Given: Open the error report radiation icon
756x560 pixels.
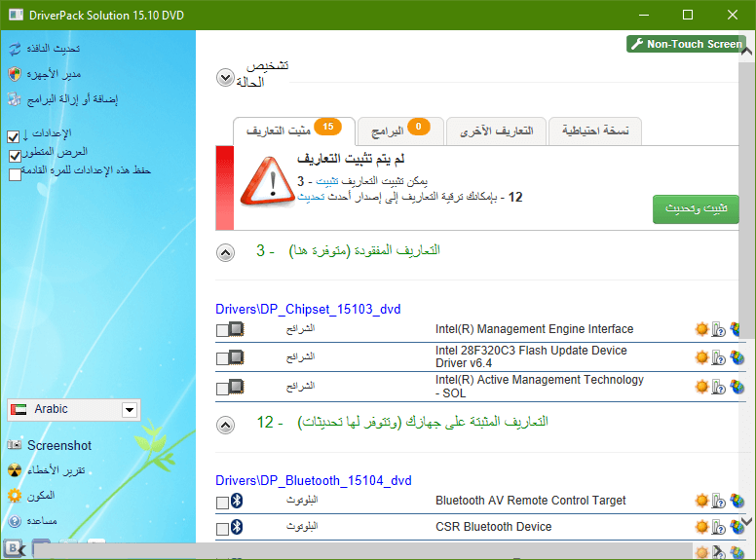Looking at the screenshot, I should click(x=15, y=470).
